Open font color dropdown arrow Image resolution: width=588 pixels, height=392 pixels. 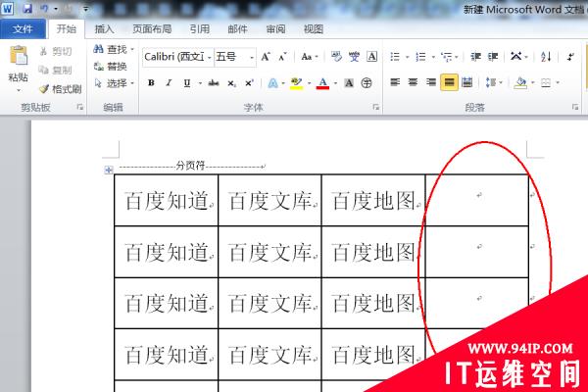(x=335, y=83)
